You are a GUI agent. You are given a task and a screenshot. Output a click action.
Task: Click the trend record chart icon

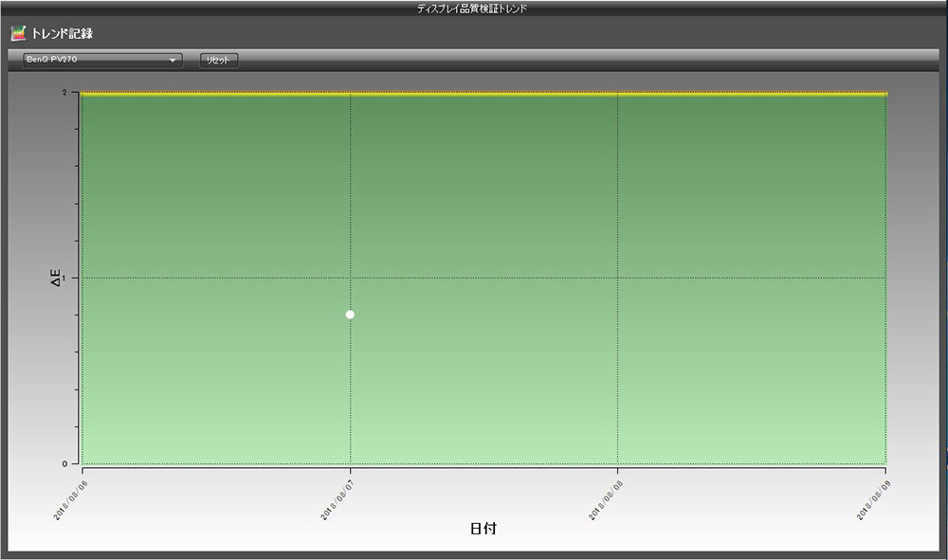(x=18, y=33)
